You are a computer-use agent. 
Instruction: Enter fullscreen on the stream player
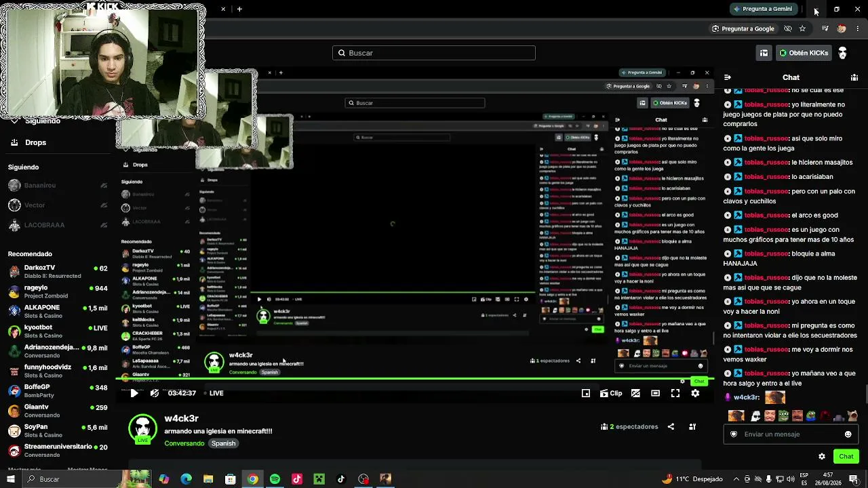click(x=675, y=393)
